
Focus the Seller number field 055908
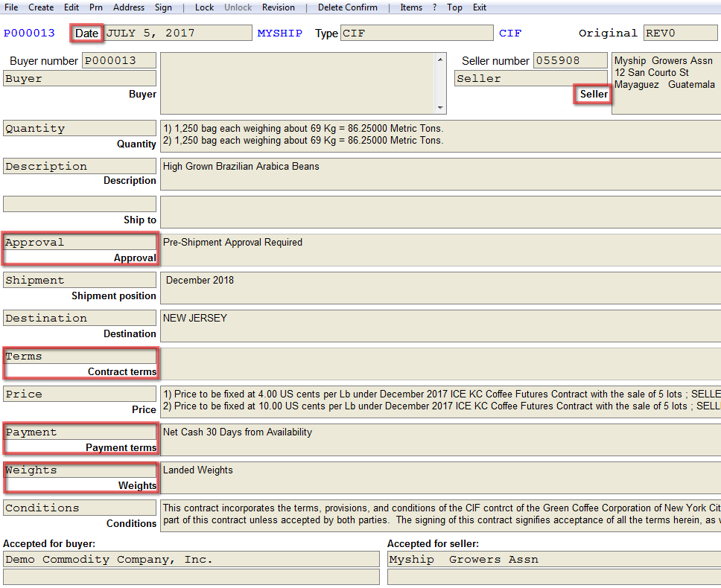point(571,60)
